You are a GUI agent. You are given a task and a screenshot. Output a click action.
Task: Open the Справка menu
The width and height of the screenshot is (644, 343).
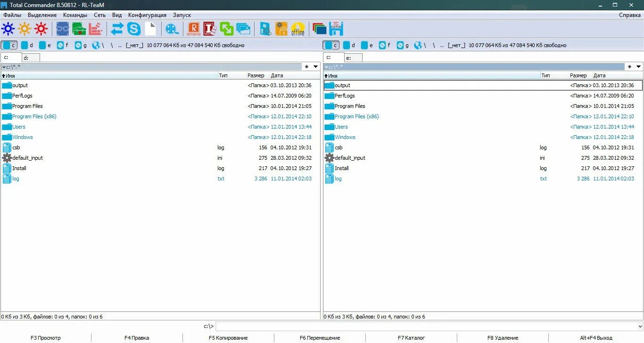(630, 15)
